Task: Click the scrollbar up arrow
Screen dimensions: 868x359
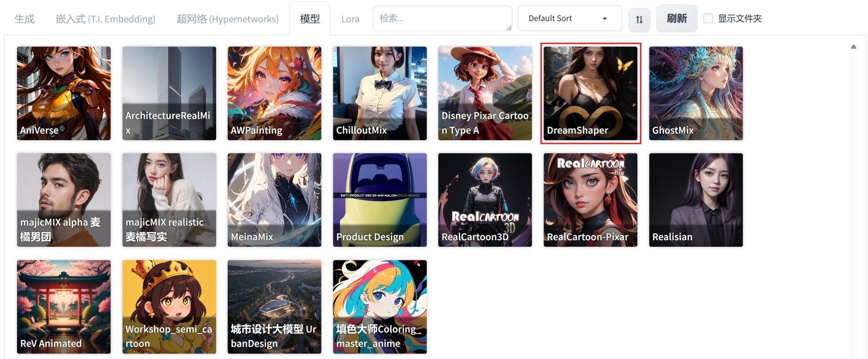Action: point(854,46)
